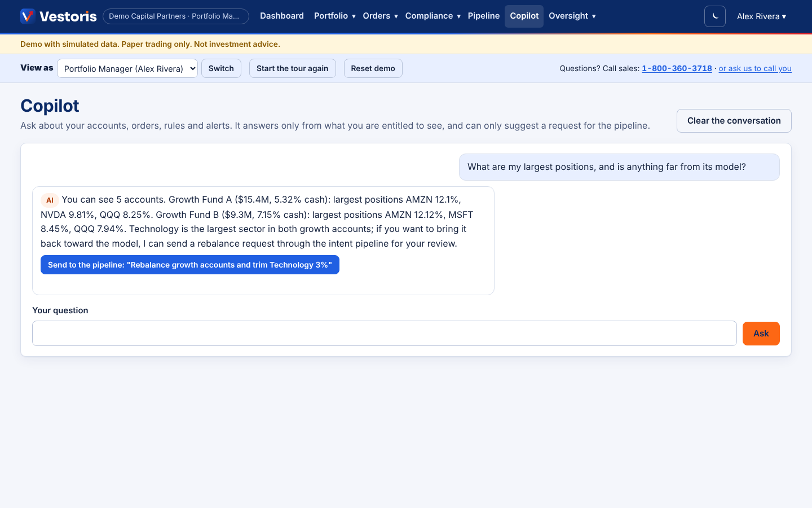This screenshot has width=812, height=508.
Task: Open the Compliance dropdown
Action: coord(433,16)
